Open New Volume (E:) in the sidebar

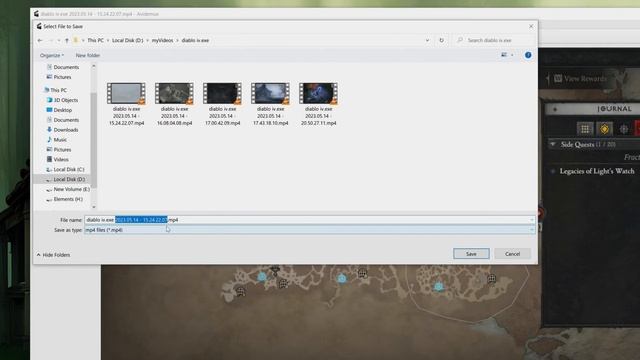click(68, 189)
